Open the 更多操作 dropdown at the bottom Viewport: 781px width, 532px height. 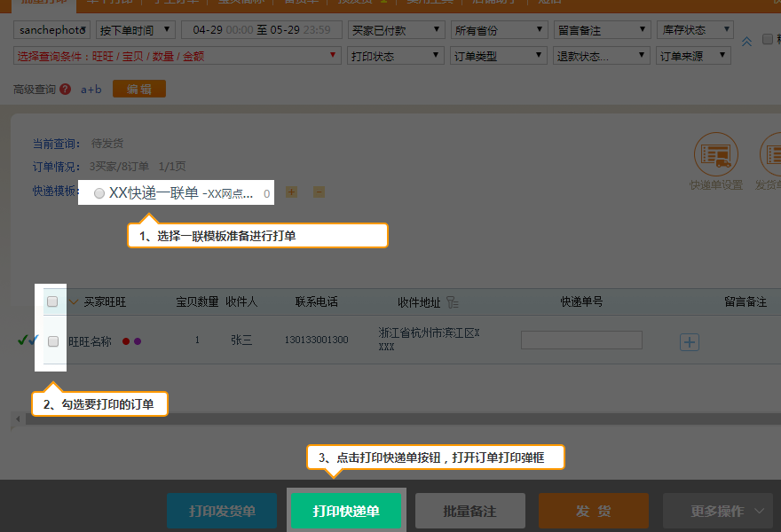pos(717,512)
